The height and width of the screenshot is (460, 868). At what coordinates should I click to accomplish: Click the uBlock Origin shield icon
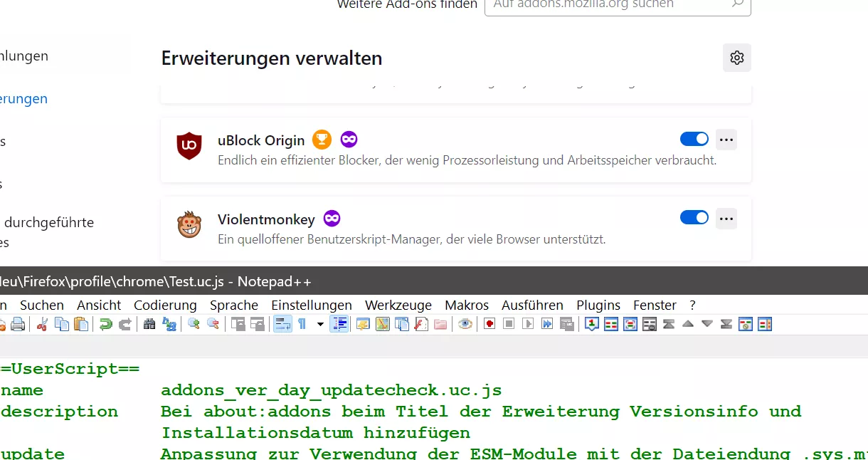point(189,146)
